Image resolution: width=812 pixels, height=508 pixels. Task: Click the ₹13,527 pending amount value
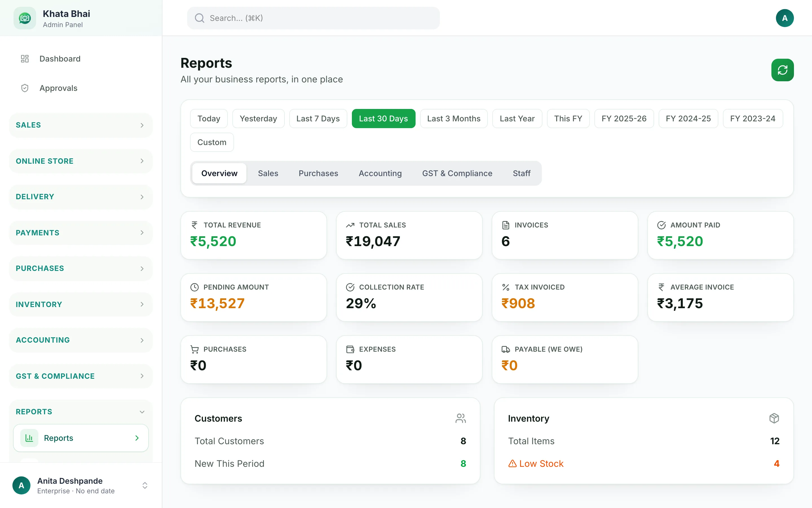(x=217, y=303)
